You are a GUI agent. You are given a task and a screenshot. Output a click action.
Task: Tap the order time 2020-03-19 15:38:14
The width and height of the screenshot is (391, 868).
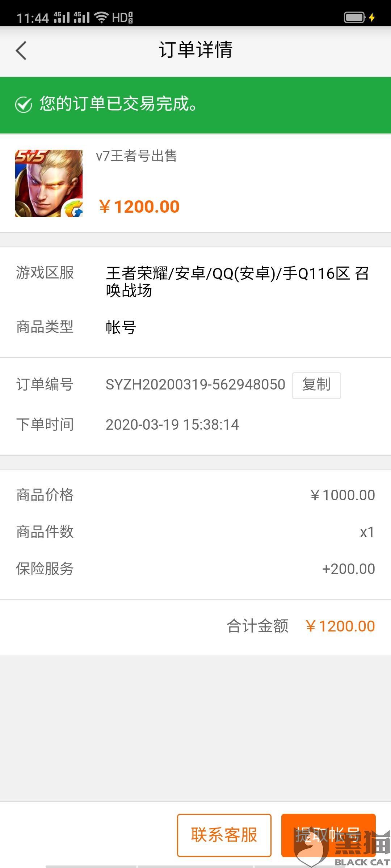pos(172,425)
